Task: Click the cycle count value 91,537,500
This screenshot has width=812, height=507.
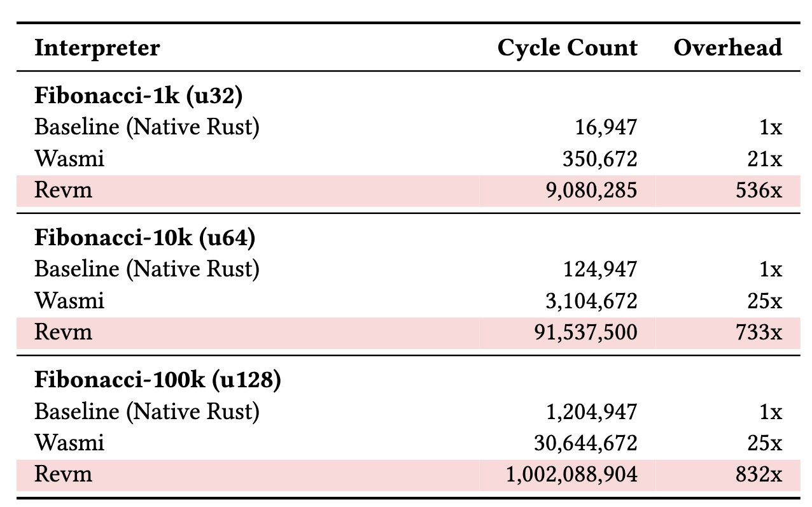Action: (x=588, y=332)
